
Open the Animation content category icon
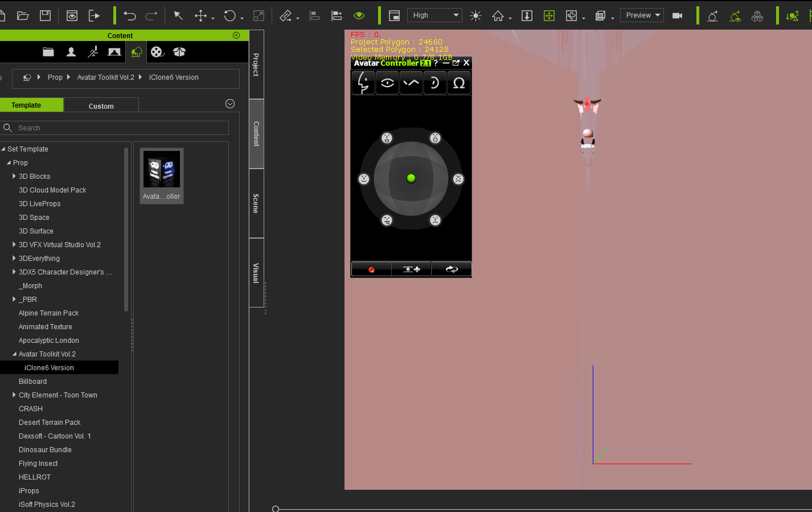coord(93,52)
